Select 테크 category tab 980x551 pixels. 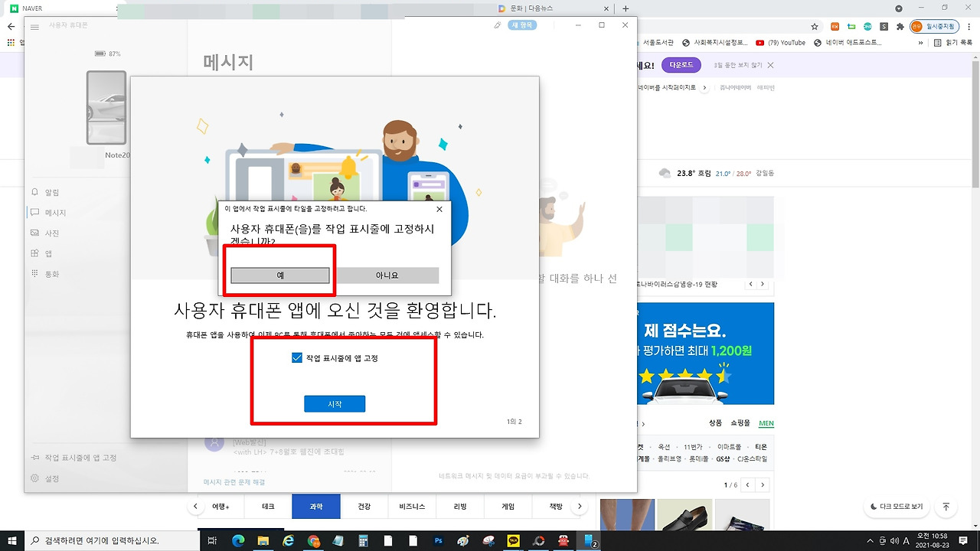pyautogui.click(x=268, y=507)
